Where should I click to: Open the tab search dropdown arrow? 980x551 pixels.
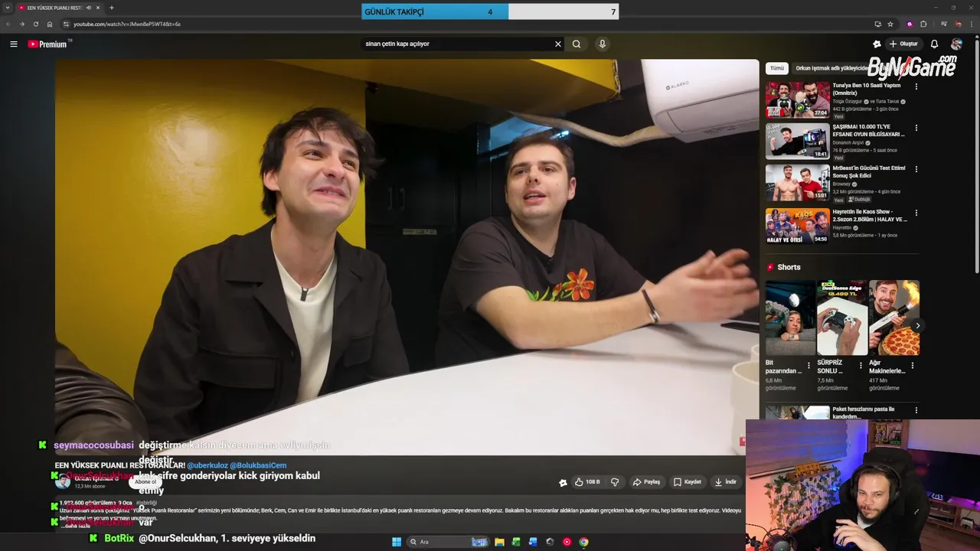click(x=7, y=8)
